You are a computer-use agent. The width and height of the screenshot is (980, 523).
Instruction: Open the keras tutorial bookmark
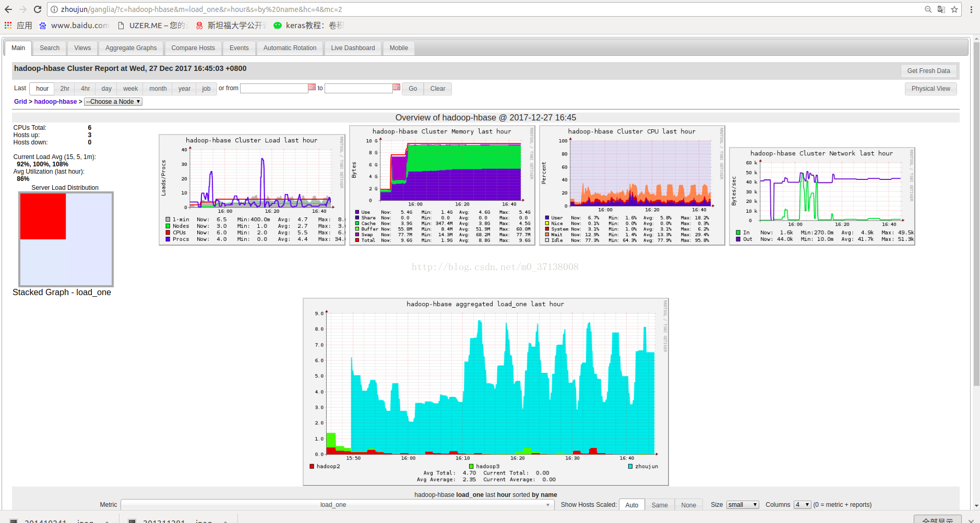point(308,26)
